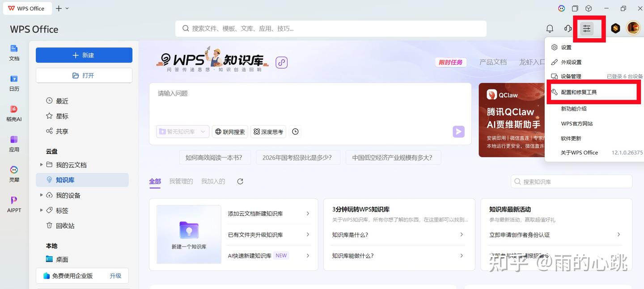The image size is (644, 289).
Task: Click the blue 新建 button
Action: (84, 55)
